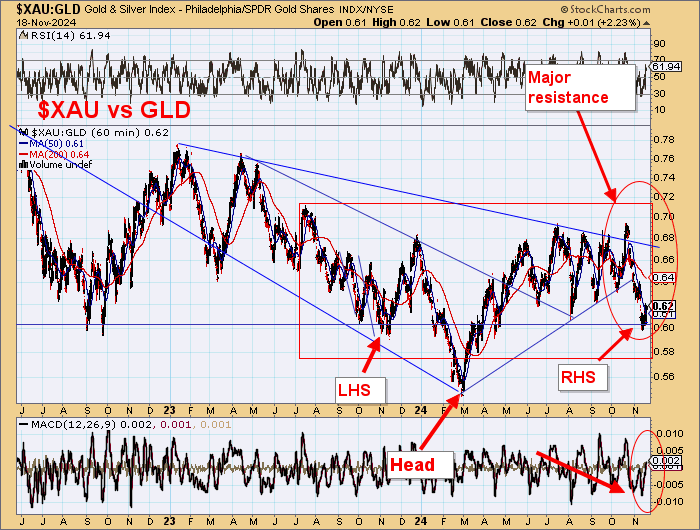The width and height of the screenshot is (700, 530).
Task: Select the MA(200) 0.64 legend entry
Action: pos(60,154)
